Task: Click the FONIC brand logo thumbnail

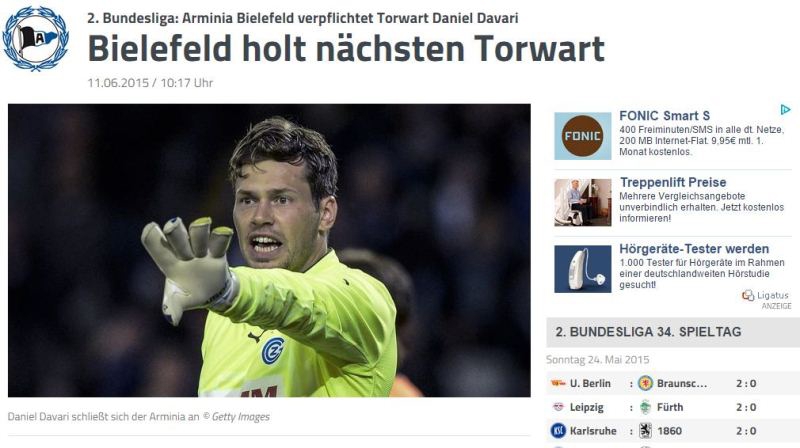Action: pyautogui.click(x=583, y=136)
